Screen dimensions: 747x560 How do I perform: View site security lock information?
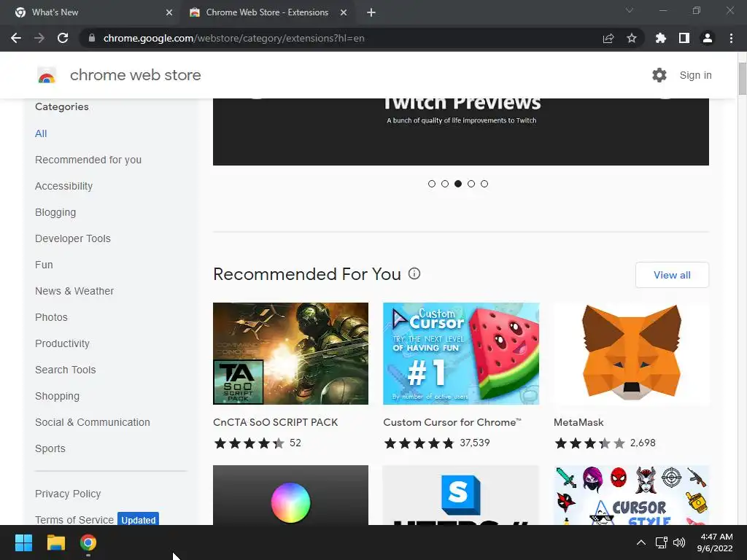click(91, 38)
